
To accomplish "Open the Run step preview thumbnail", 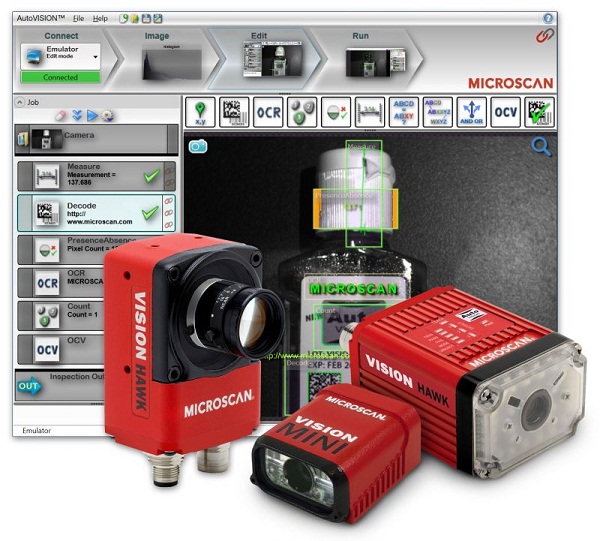I will pyautogui.click(x=375, y=62).
